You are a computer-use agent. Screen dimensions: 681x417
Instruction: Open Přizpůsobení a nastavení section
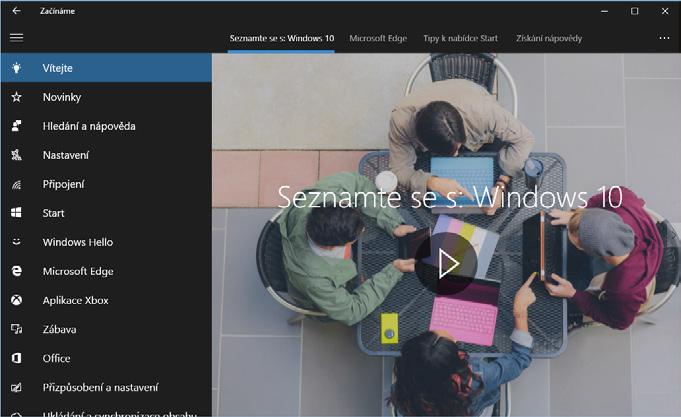click(x=106, y=387)
